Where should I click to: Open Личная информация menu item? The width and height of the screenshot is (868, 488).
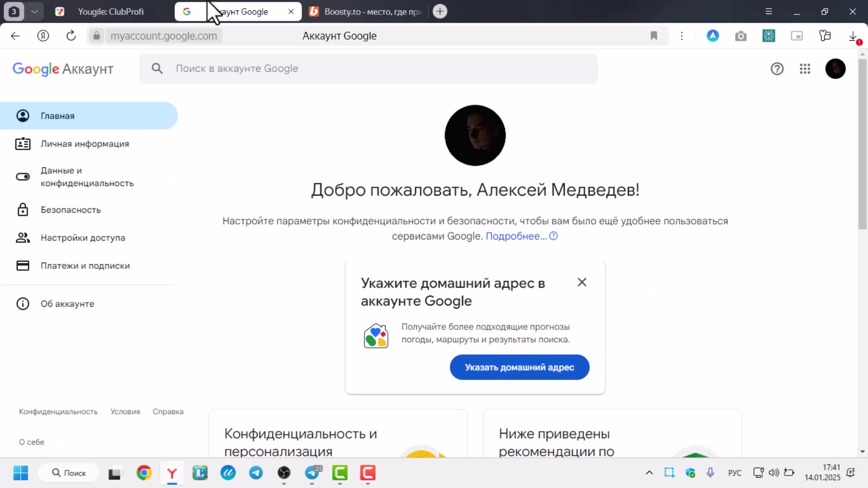coord(85,144)
